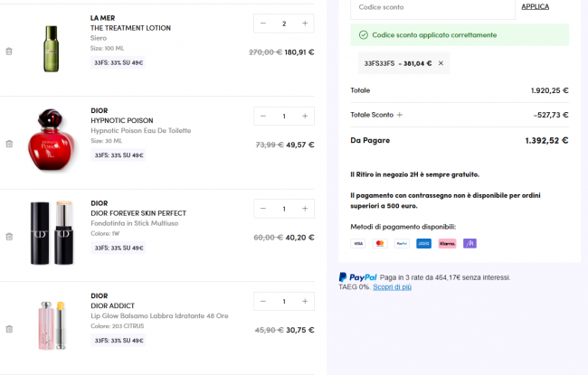Expand the Totale Sconto details

(x=400, y=115)
